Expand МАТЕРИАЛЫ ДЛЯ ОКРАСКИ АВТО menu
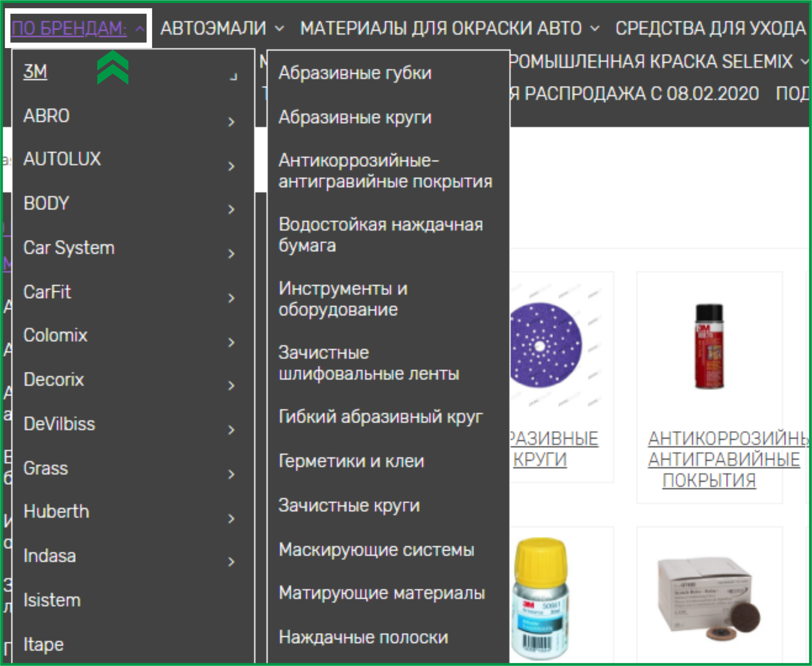This screenshot has height=666, width=812. 450,29
